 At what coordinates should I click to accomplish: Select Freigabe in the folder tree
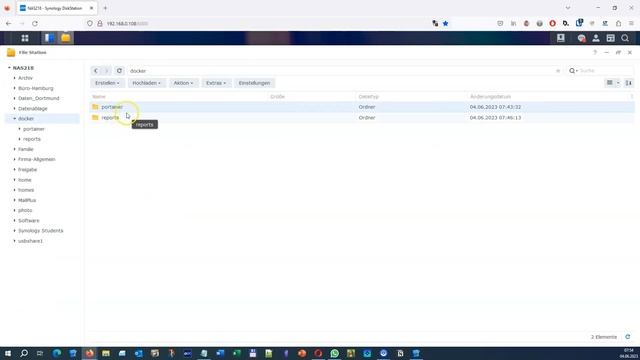click(27, 170)
